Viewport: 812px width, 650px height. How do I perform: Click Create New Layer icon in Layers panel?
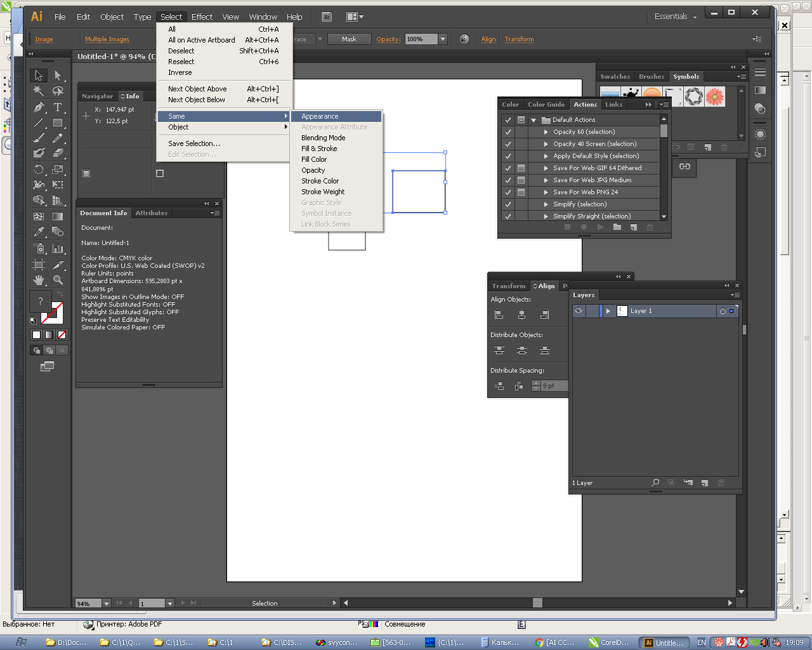tap(704, 483)
